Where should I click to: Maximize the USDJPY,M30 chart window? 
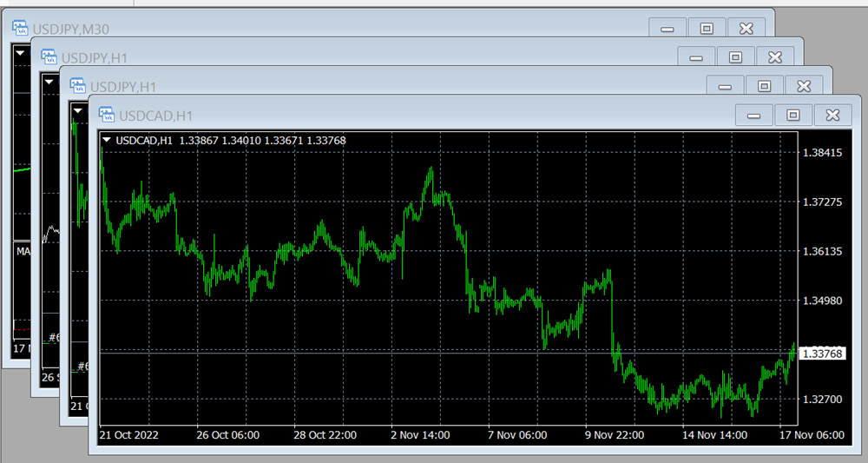[x=707, y=29]
